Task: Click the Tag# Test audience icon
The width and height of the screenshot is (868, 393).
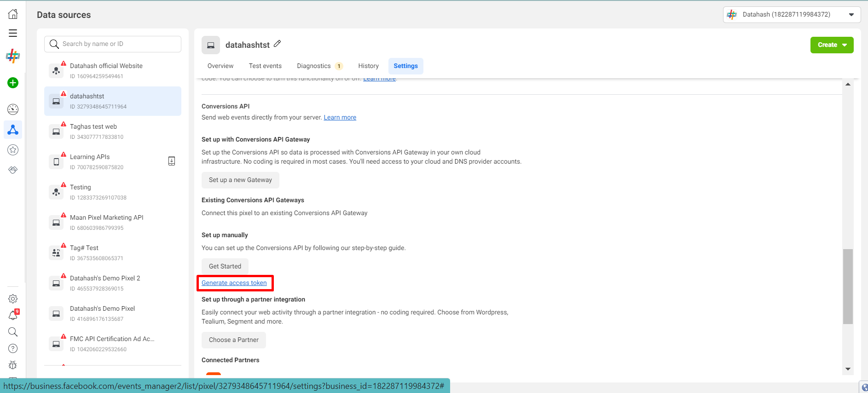Action: point(56,253)
